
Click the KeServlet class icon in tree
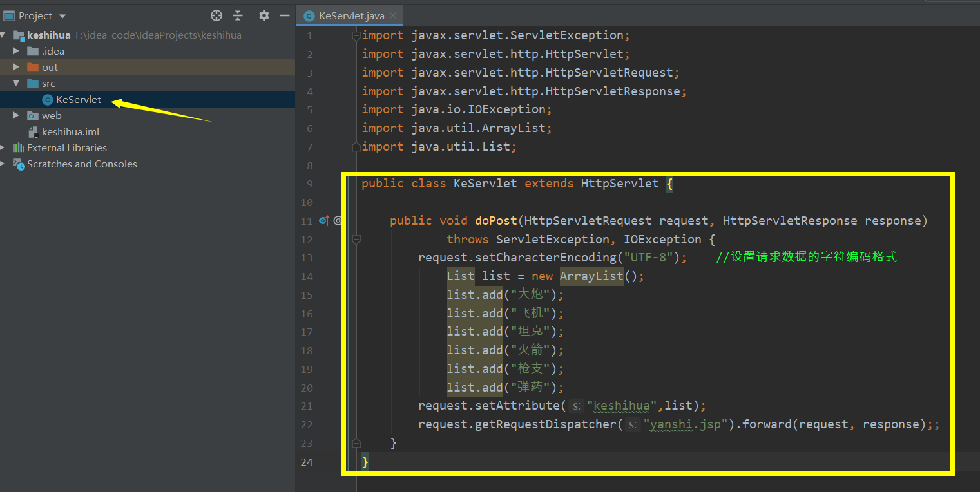[46, 99]
